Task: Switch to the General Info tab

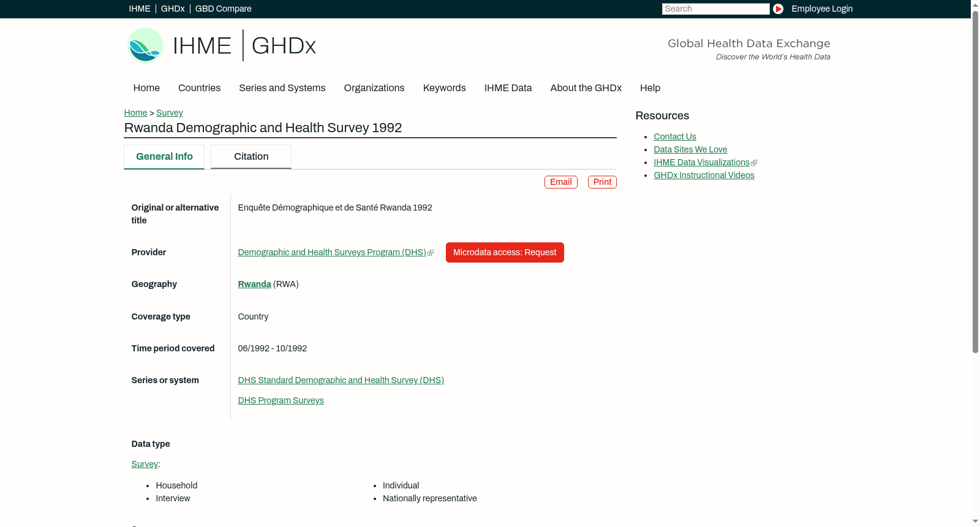Action: pos(164,157)
